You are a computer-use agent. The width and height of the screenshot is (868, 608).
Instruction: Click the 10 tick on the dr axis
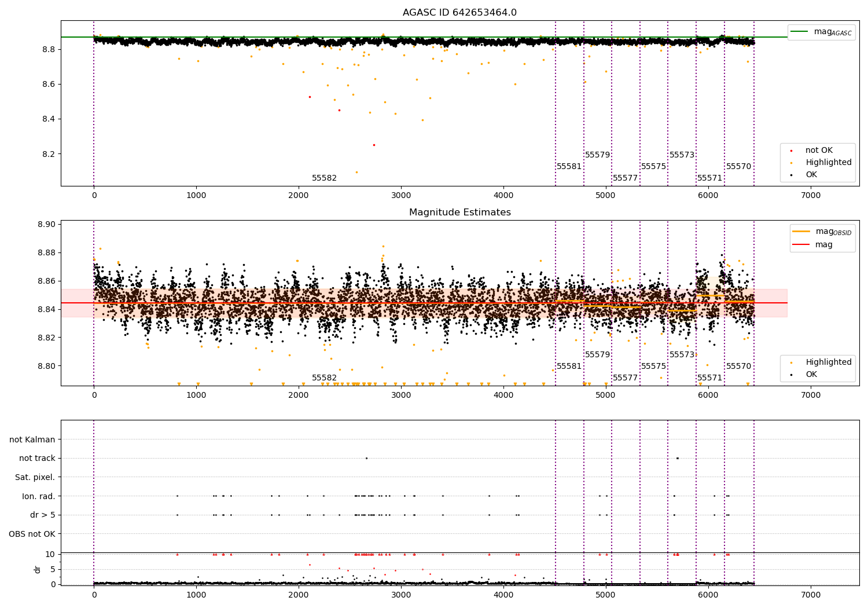click(50, 555)
